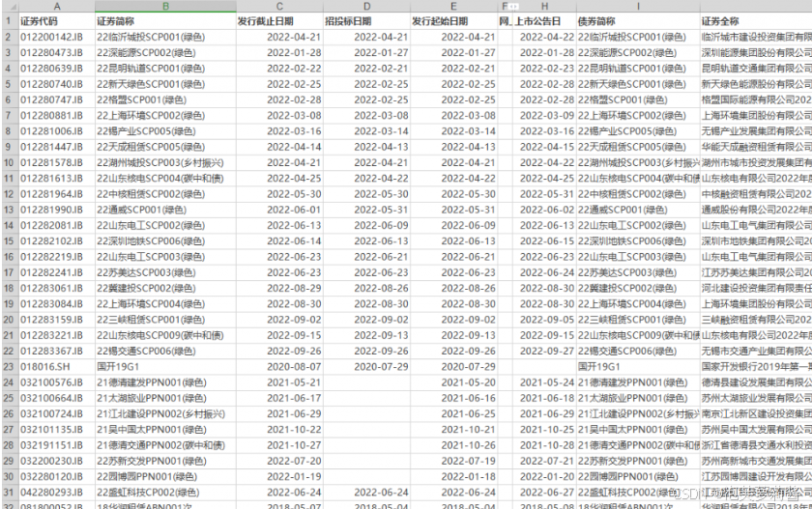
Task: Select column I header
Action: 638,6
